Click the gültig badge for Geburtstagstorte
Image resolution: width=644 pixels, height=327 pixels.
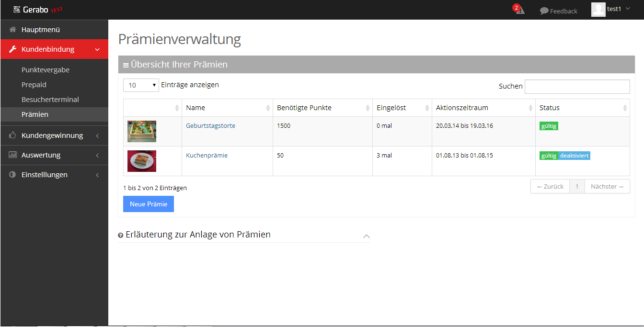(549, 126)
